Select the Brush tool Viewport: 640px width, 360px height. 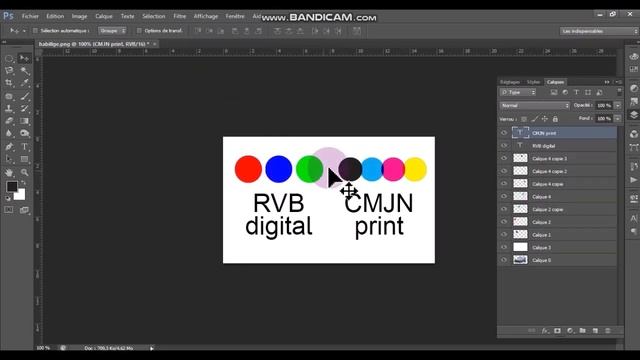[24, 96]
